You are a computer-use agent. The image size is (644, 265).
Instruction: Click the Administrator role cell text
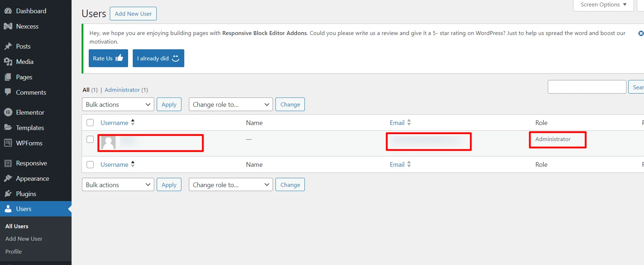(x=553, y=139)
